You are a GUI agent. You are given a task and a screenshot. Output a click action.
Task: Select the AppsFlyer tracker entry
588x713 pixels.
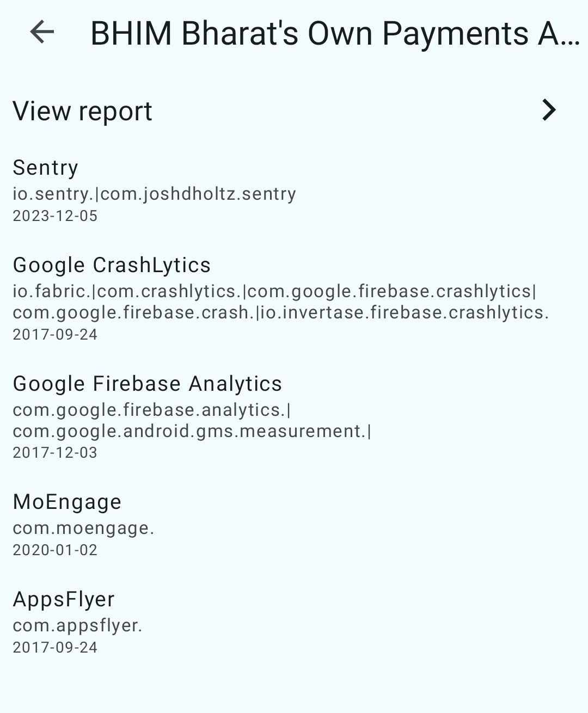[x=64, y=599]
